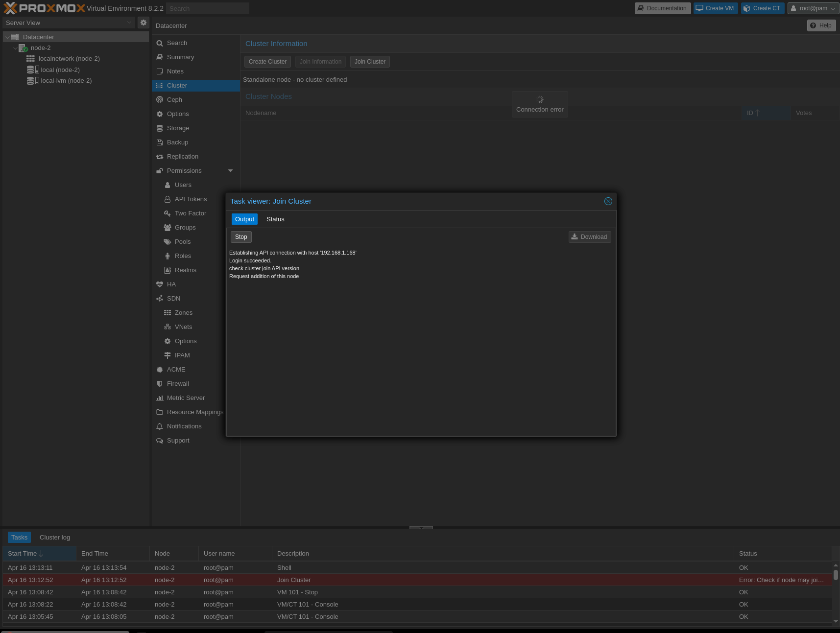Stop the running Join Cluster task
The image size is (840, 633).
[x=240, y=236]
